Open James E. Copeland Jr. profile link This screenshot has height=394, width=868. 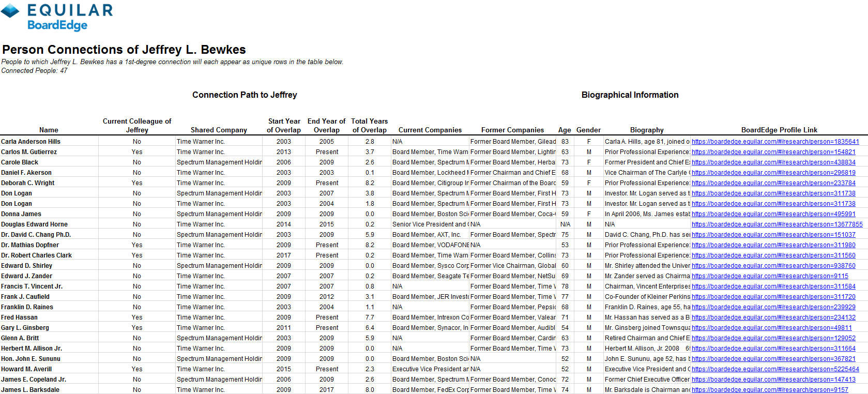773,380
